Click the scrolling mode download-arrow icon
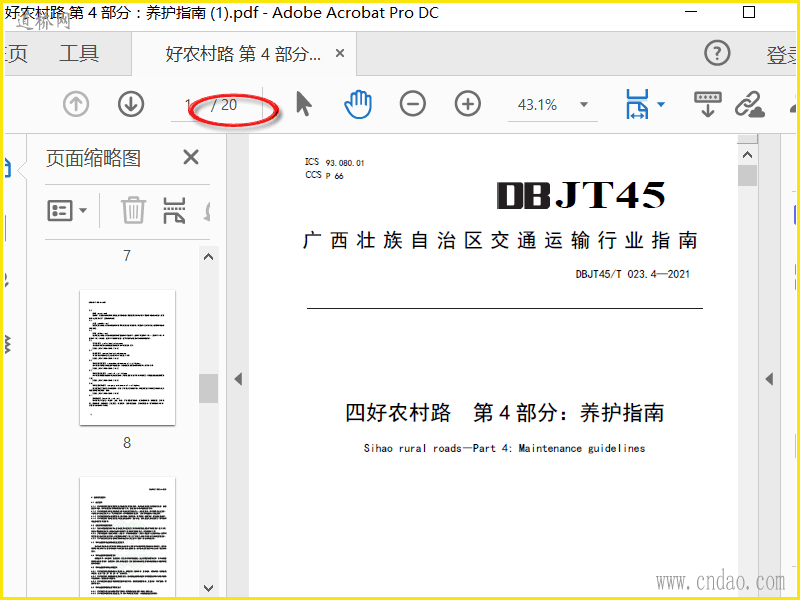This screenshot has width=800, height=600. coord(708,104)
